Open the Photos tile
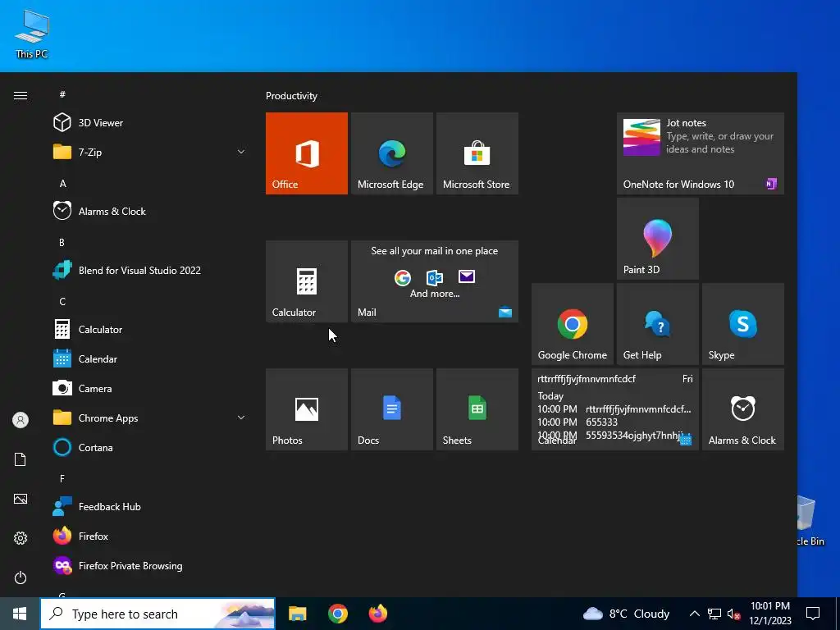The image size is (840, 630). [307, 409]
